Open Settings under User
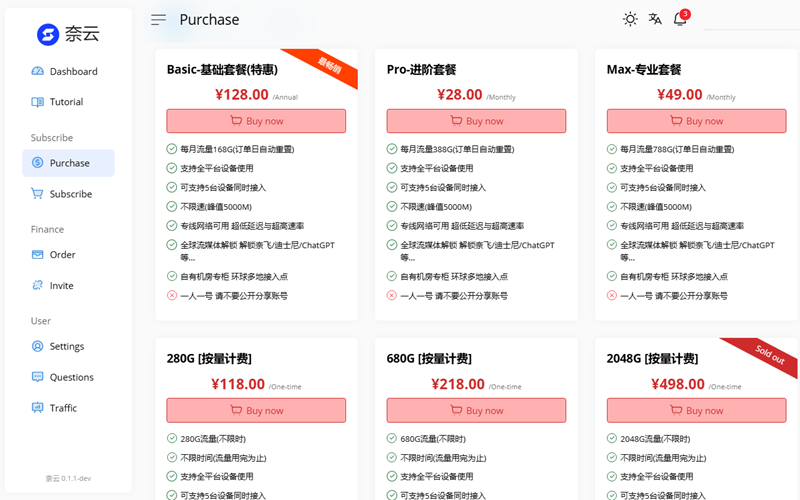This screenshot has height=500, width=800. tap(68, 346)
